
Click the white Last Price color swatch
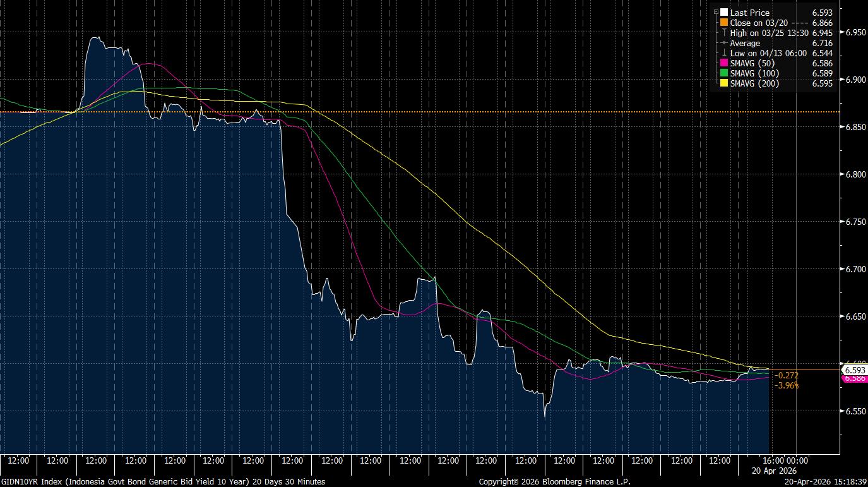(x=724, y=12)
